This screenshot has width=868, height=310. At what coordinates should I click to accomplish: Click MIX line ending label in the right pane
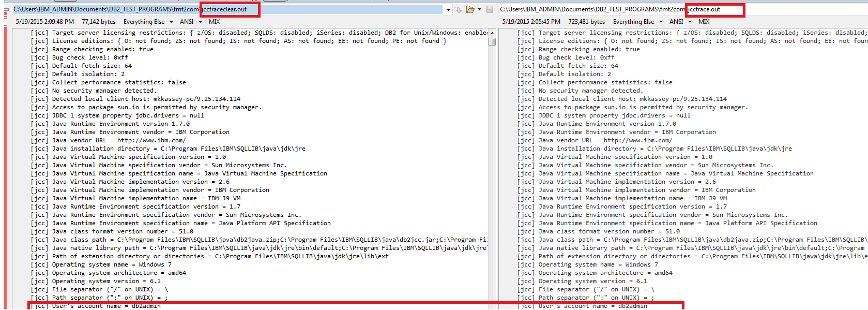pyautogui.click(x=704, y=22)
